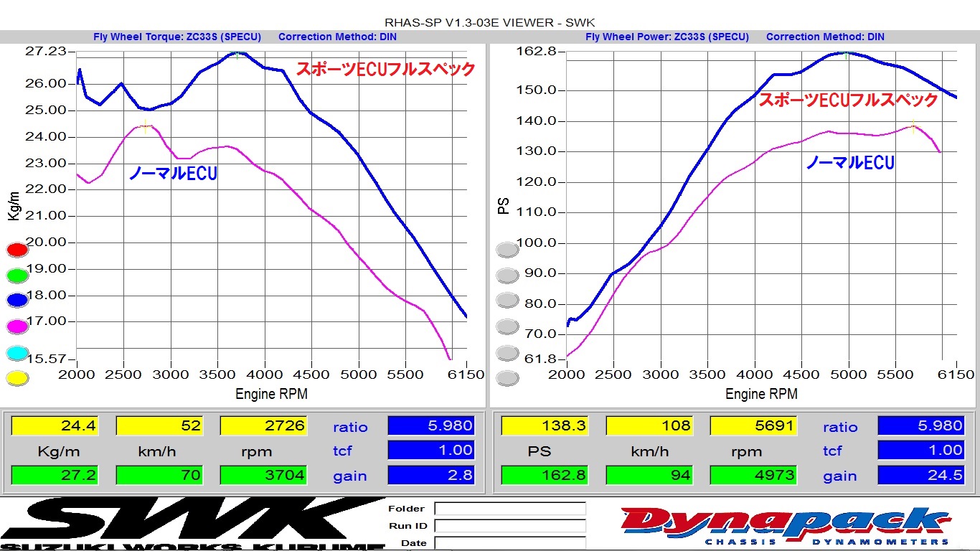Select the green 162.8 PS power value

tap(545, 475)
